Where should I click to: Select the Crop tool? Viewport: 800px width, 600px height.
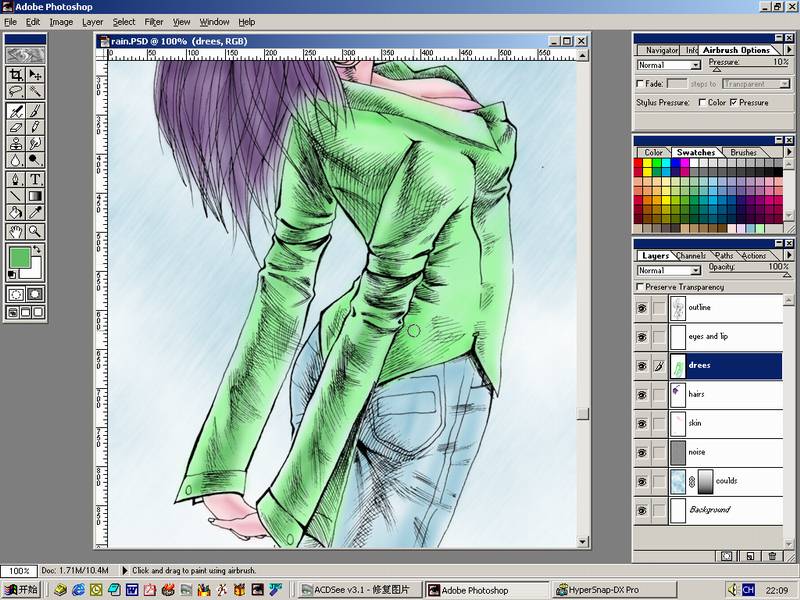click(x=16, y=75)
